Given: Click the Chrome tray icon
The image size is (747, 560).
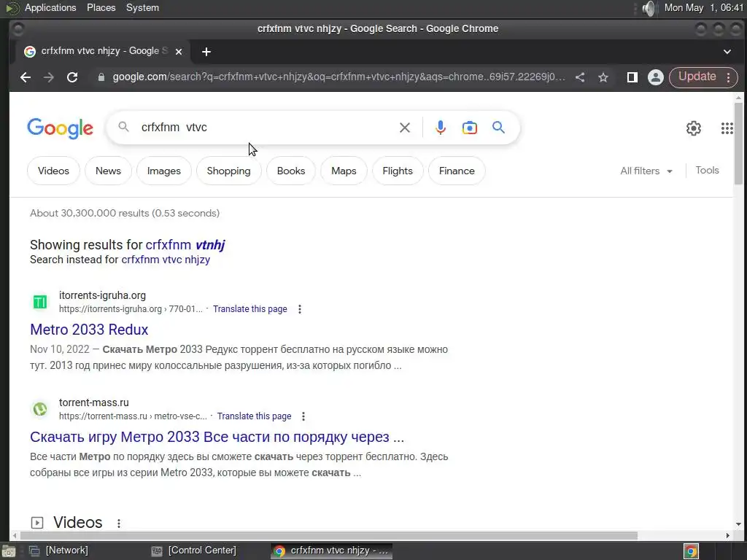Looking at the screenshot, I should point(691,551).
